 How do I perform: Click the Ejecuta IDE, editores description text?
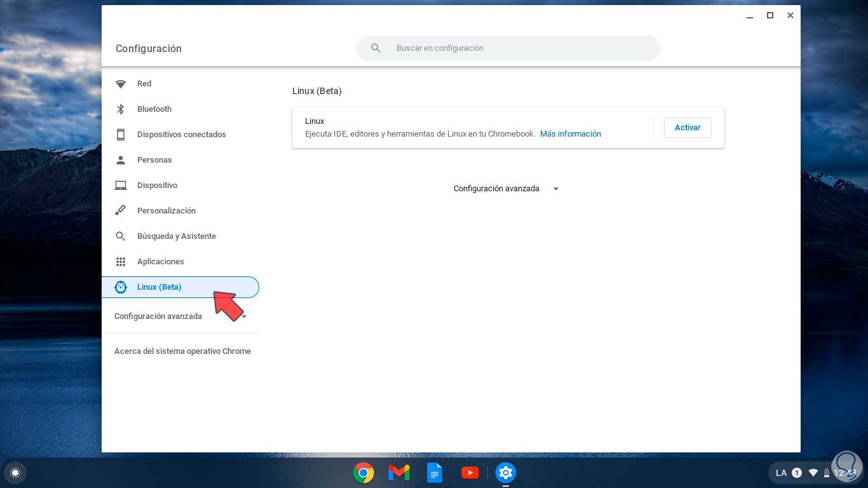click(x=420, y=134)
